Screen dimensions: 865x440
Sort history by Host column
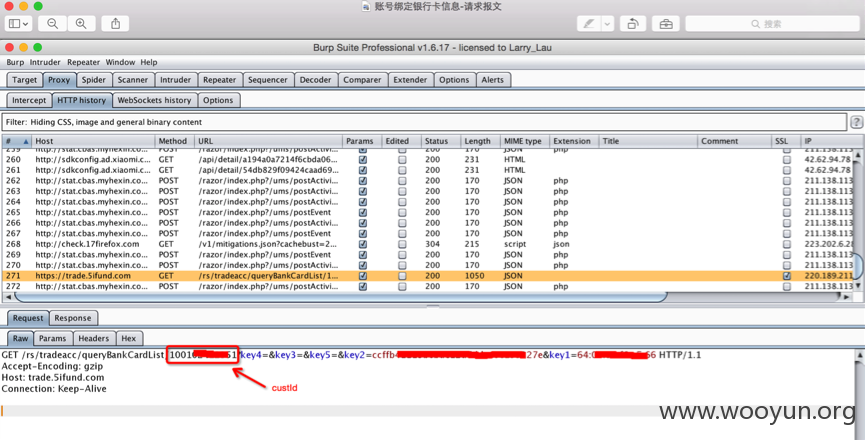tap(93, 141)
